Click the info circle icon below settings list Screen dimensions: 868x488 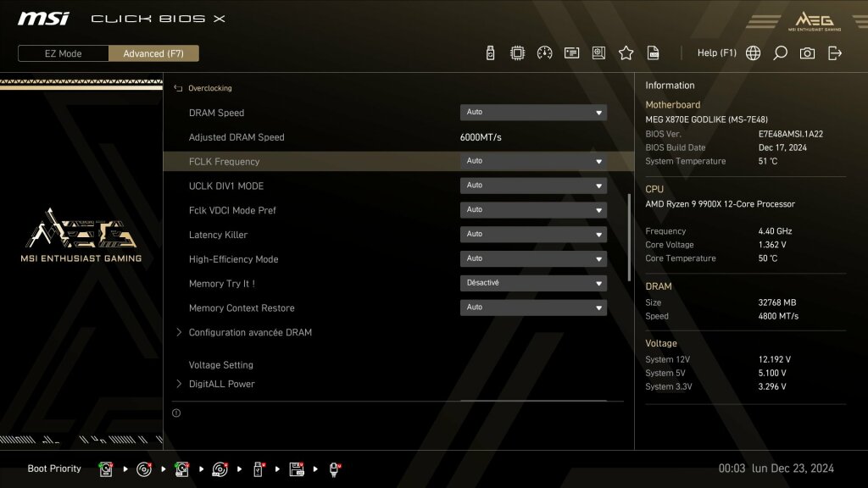coord(176,413)
